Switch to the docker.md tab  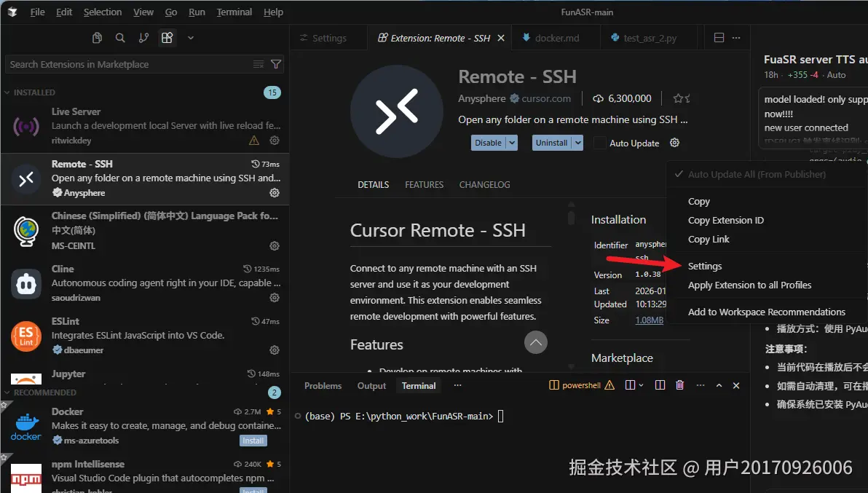(x=556, y=38)
